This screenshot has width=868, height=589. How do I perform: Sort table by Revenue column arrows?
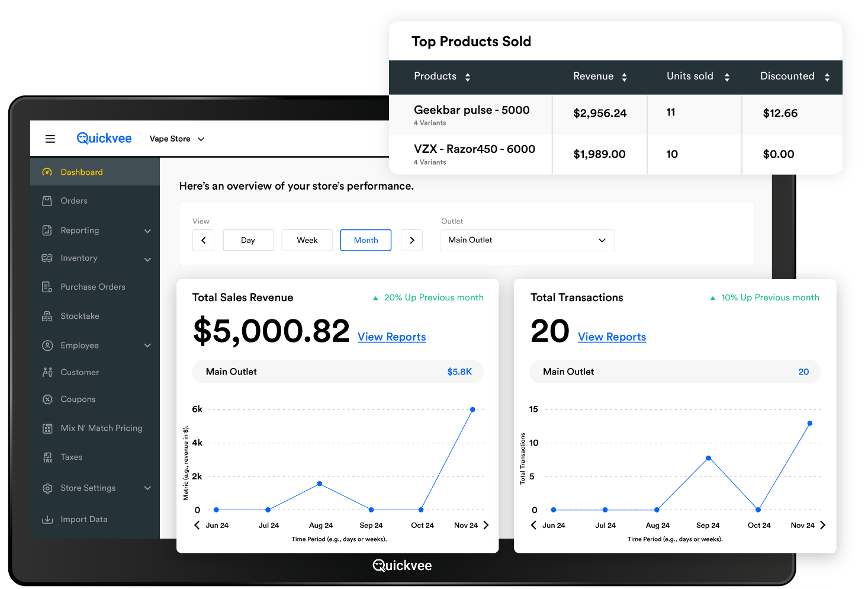tap(624, 77)
